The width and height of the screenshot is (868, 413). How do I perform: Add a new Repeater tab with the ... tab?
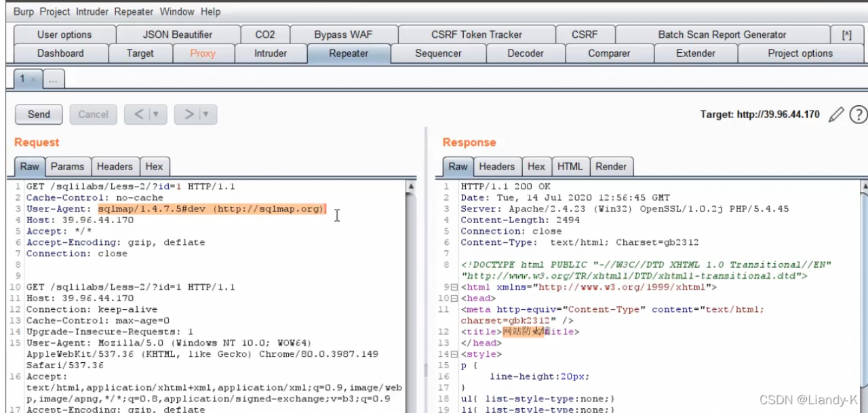pyautogui.click(x=54, y=79)
